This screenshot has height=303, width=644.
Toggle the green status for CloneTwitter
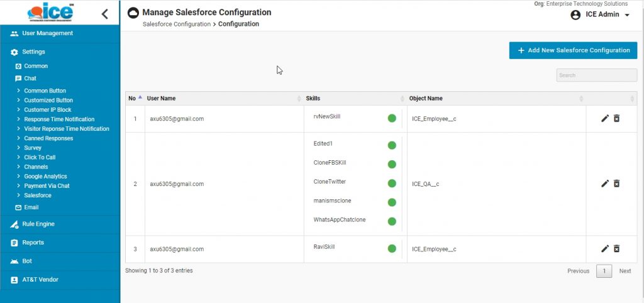[392, 184]
